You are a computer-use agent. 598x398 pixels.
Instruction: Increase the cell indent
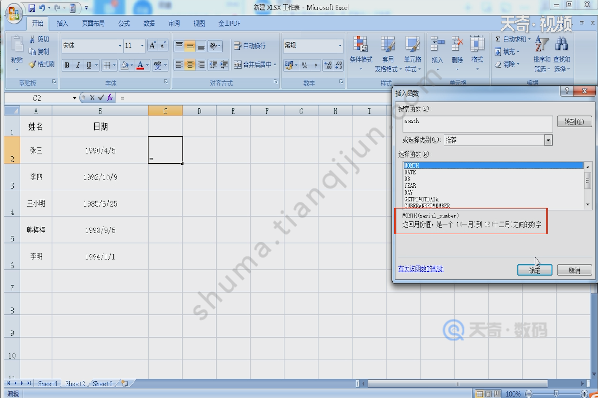point(224,65)
